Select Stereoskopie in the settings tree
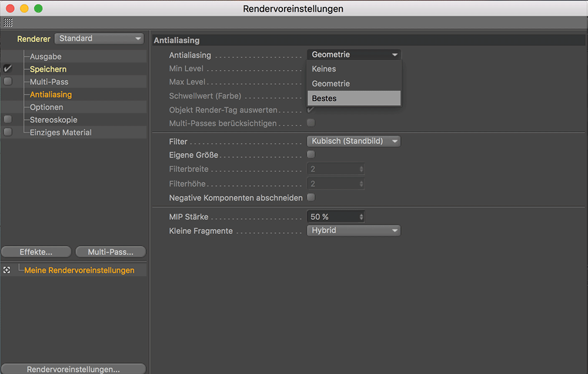The image size is (588, 374). [x=54, y=120]
